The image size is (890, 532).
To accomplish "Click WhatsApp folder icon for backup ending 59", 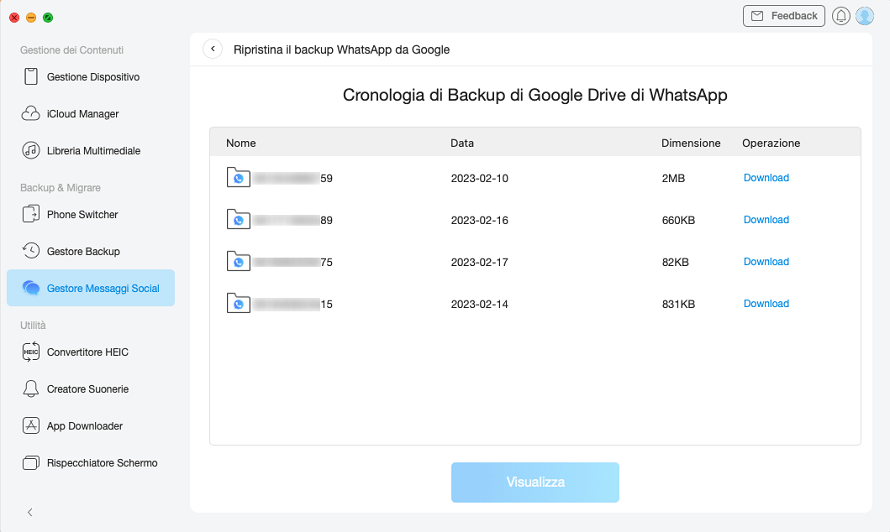I will [238, 177].
